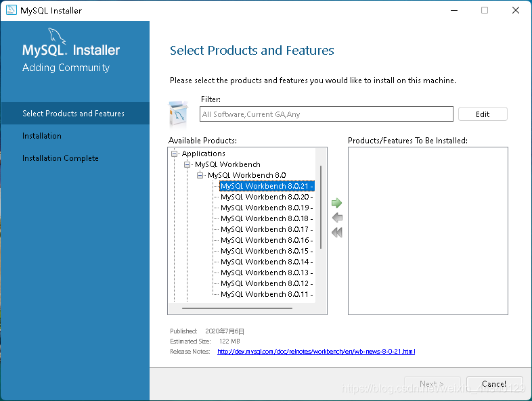Choose MySQL Workbench 8.0.15 from list
Viewport: 532px width, 401px height.
pos(266,251)
